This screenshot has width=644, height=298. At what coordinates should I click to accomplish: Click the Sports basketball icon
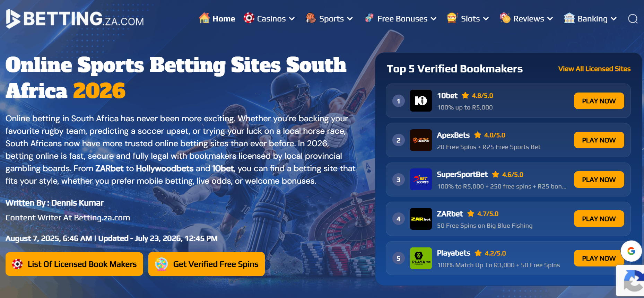pyautogui.click(x=311, y=18)
